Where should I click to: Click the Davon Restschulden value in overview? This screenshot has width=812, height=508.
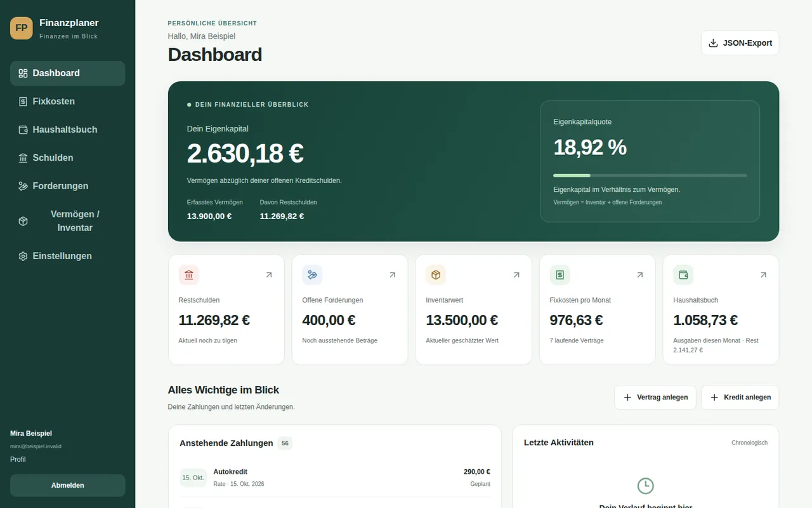click(282, 216)
